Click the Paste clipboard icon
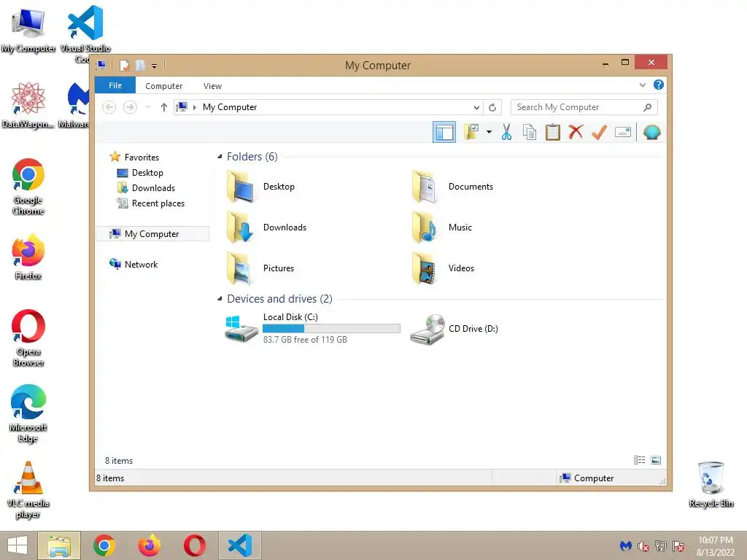Image resolution: width=747 pixels, height=560 pixels. click(x=553, y=132)
